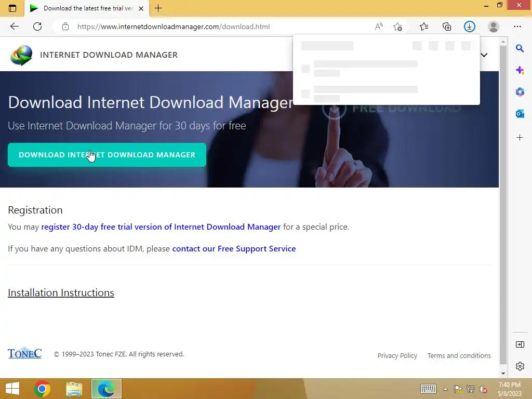Open the profile avatar icon

[x=494, y=26]
